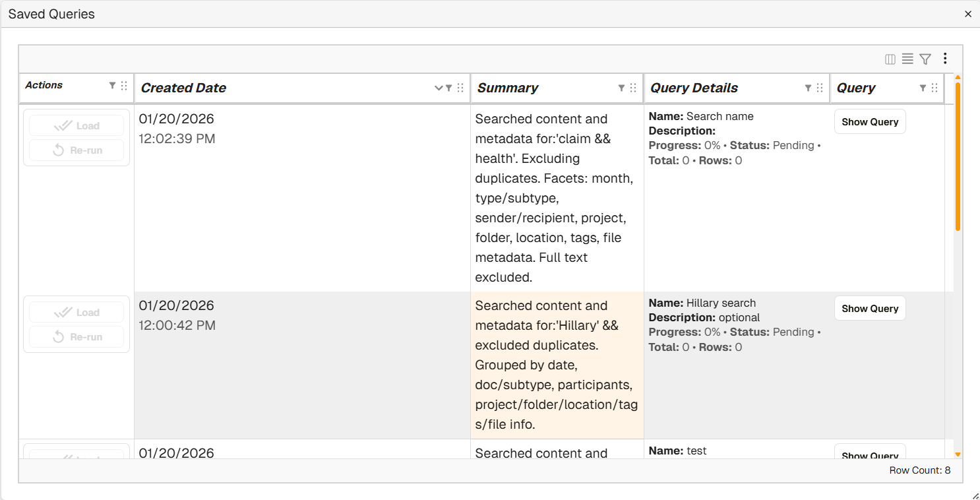Open the column chooser icon in grid toolbar
The width and height of the screenshot is (980, 500).
(x=890, y=59)
